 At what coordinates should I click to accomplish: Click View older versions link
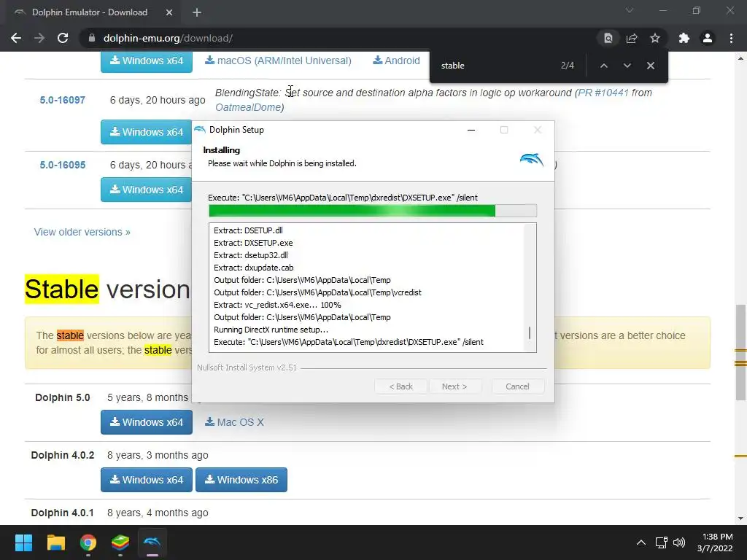(x=82, y=232)
